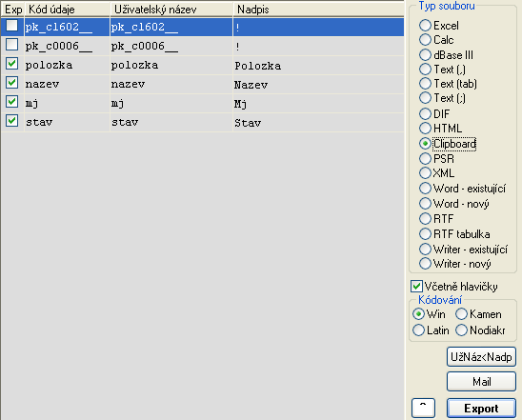Image resolution: width=522 pixels, height=420 pixels.
Task: Click the Nadpis cell of pk_c0006__ row
Action: point(318,46)
